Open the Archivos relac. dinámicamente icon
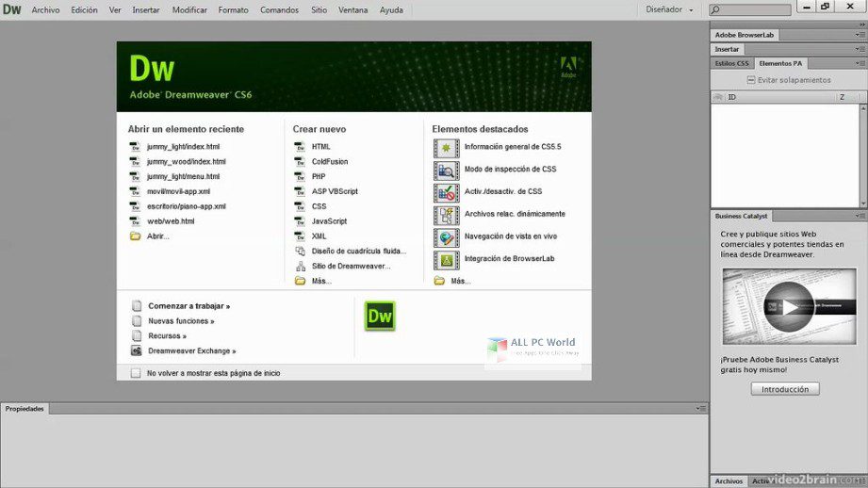 446,215
